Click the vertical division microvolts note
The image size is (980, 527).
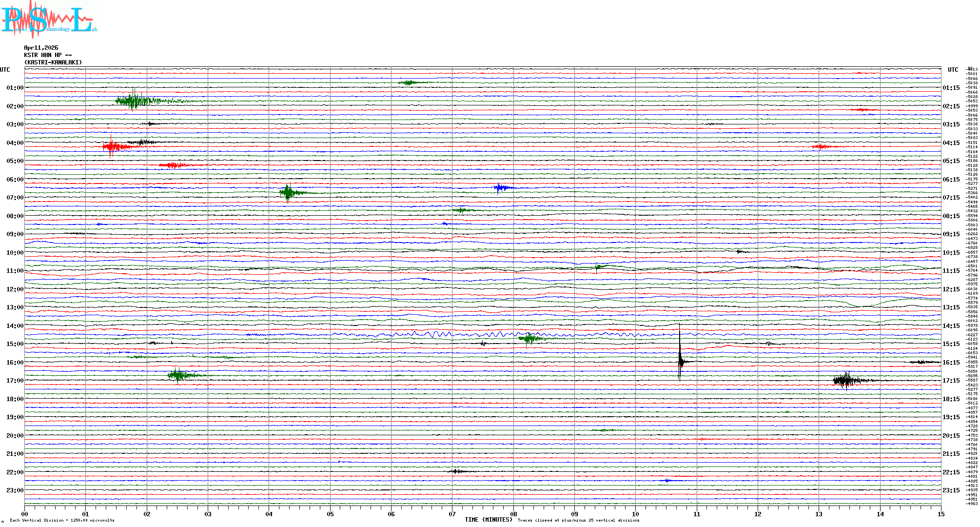(62, 520)
